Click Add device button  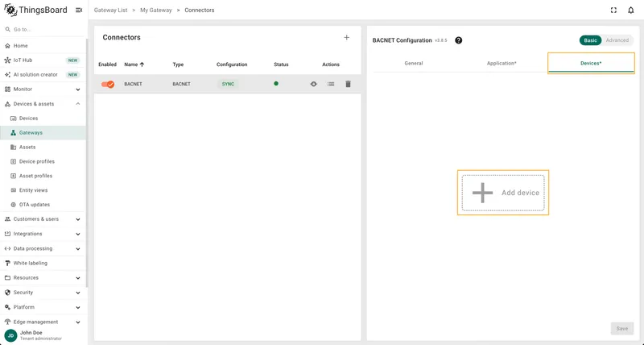[503, 193]
